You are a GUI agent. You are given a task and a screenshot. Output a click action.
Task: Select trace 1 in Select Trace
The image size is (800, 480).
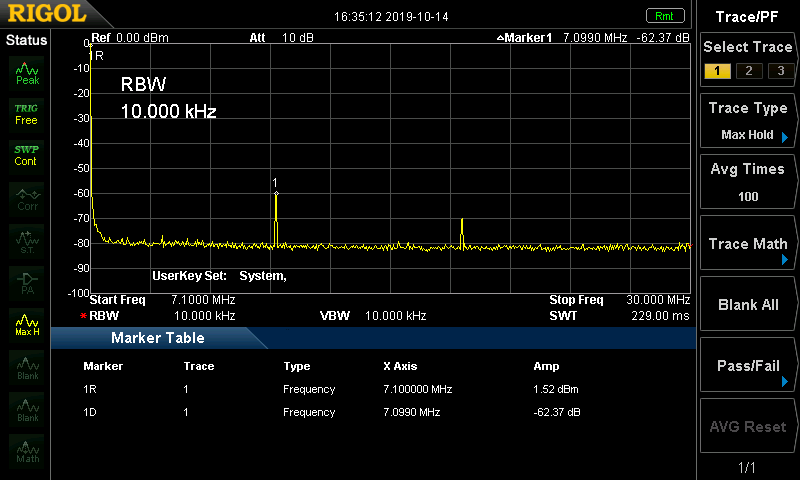tap(716, 70)
